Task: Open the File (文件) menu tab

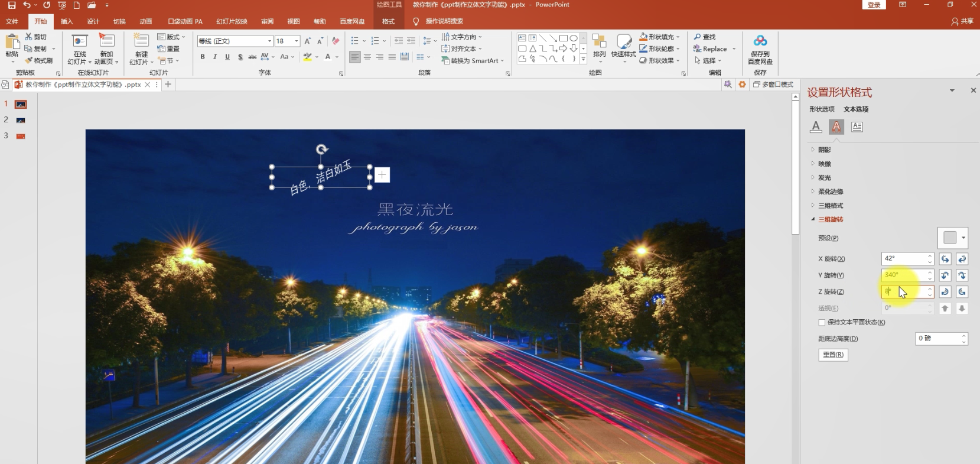Action: (12, 21)
